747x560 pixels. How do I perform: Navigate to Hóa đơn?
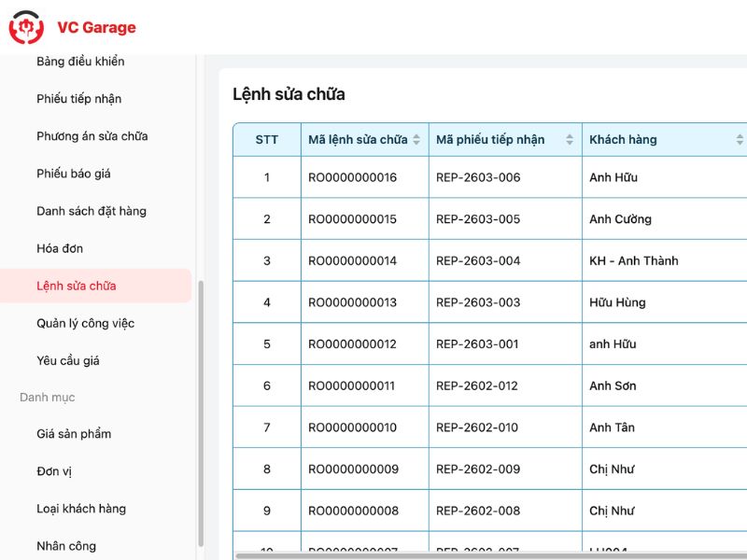[60, 248]
